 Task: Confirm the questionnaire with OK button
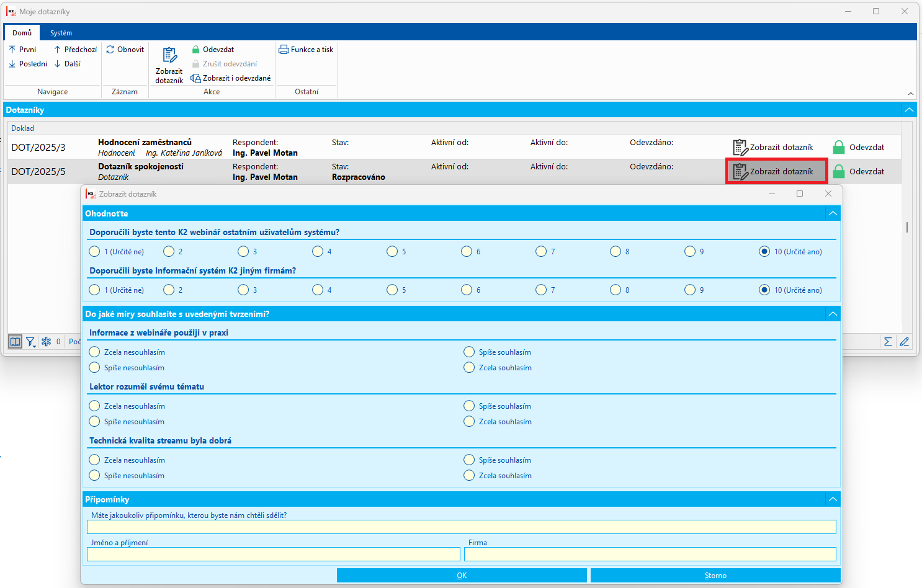[x=462, y=576]
